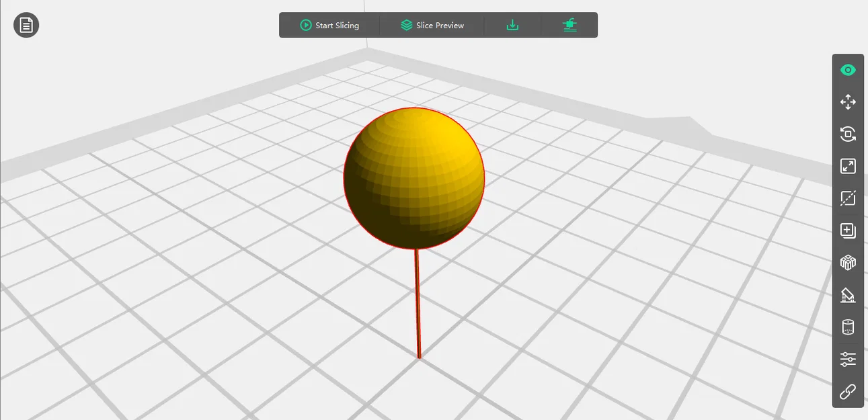Select the lay flat on plate tool
This screenshot has height=420, width=868.
coord(848,295)
